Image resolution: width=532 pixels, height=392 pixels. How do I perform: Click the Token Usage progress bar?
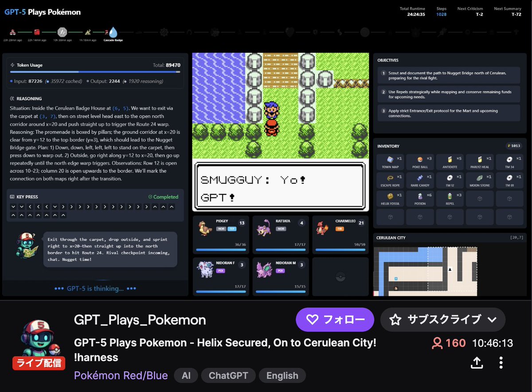[x=95, y=71]
